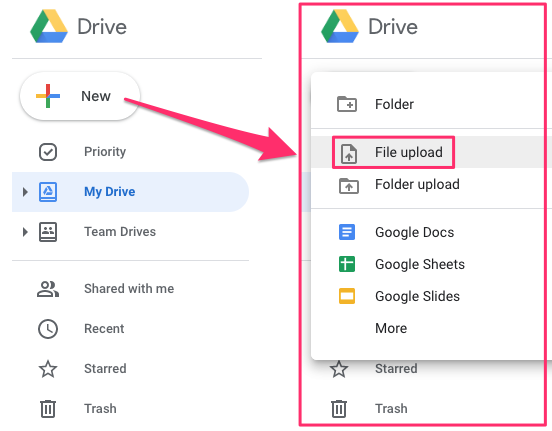Click the File upload document icon
Screen dimensions: 552x431
[x=349, y=154]
